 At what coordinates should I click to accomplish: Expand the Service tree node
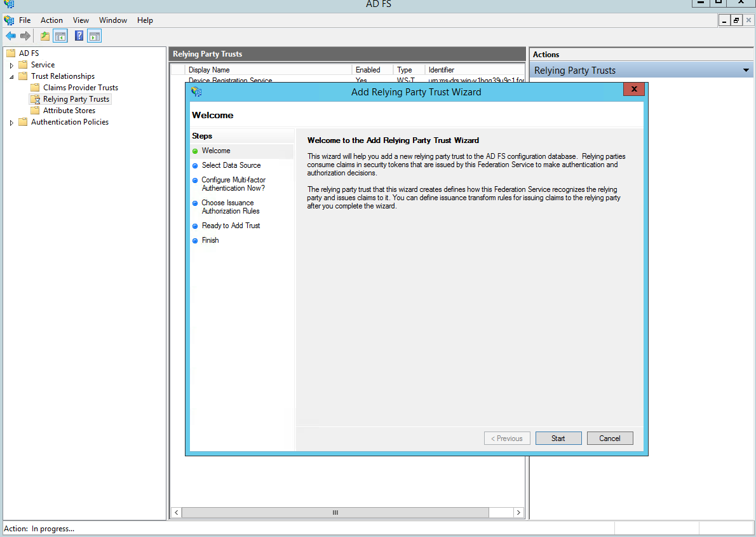point(11,65)
